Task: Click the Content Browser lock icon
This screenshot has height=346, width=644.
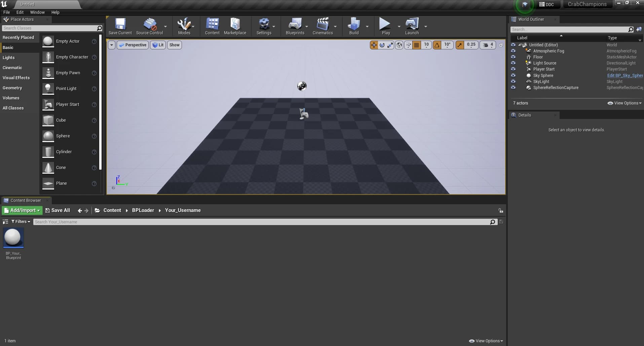Action: [x=501, y=211]
